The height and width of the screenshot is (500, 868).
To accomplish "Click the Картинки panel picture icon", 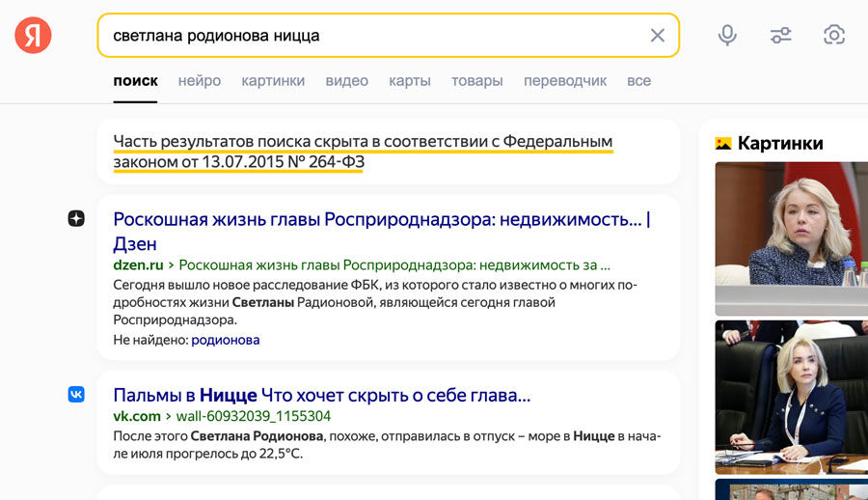I will pos(723,144).
